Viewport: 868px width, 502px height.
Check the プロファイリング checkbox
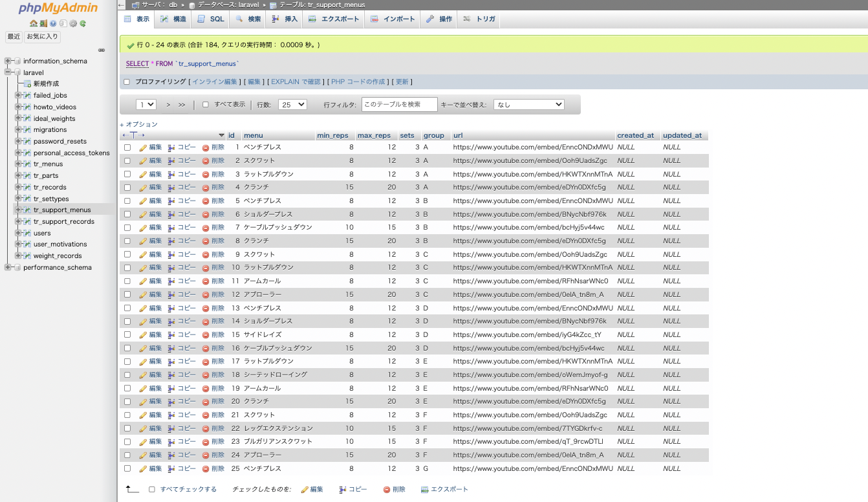pos(127,82)
